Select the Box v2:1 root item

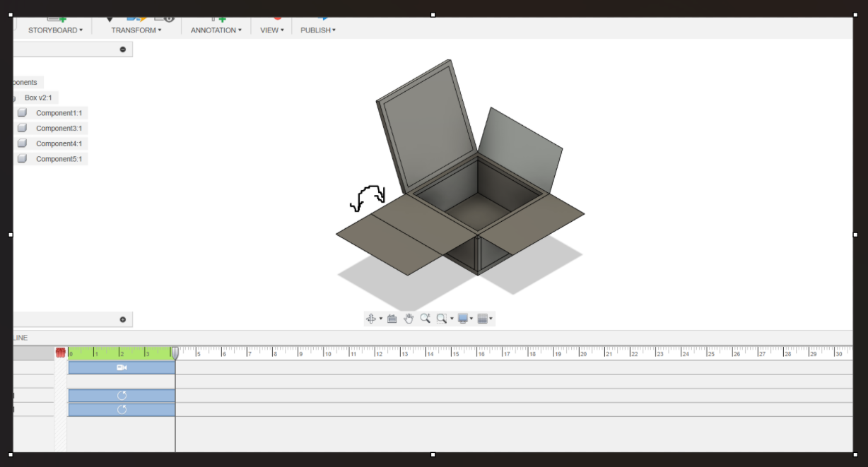37,97
